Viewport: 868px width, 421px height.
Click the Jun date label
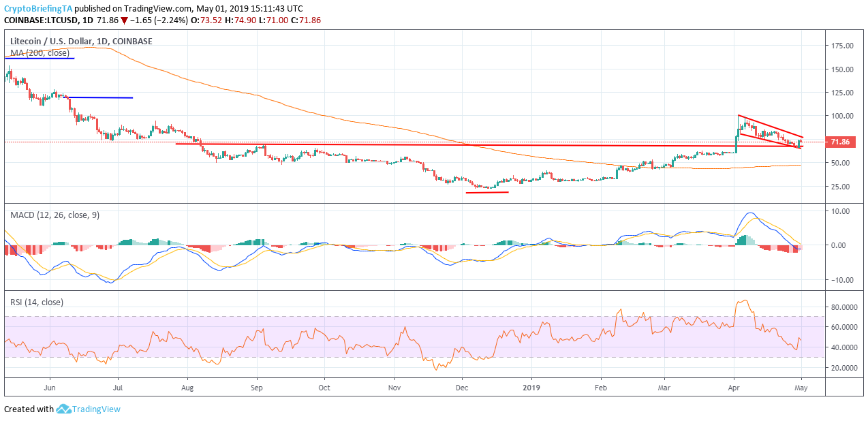click(x=50, y=387)
